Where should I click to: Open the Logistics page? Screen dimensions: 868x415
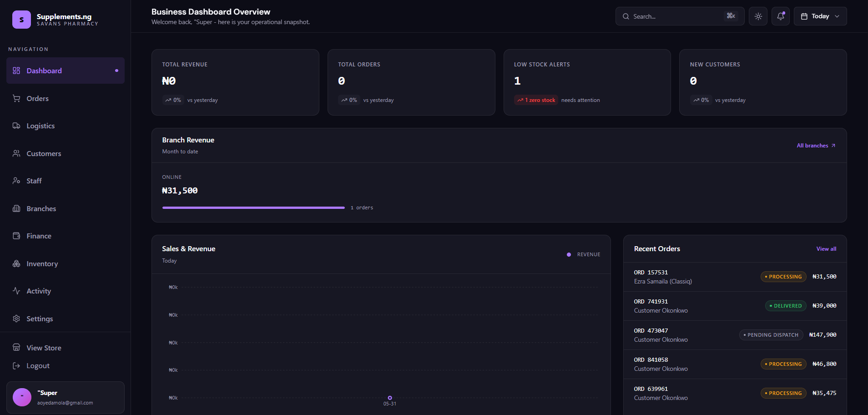point(66,126)
